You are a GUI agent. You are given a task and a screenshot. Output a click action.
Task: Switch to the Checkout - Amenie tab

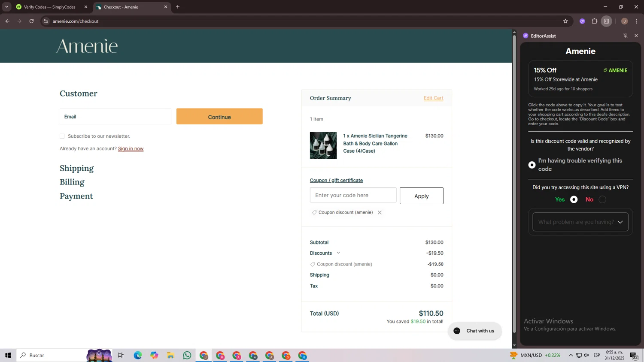131,7
